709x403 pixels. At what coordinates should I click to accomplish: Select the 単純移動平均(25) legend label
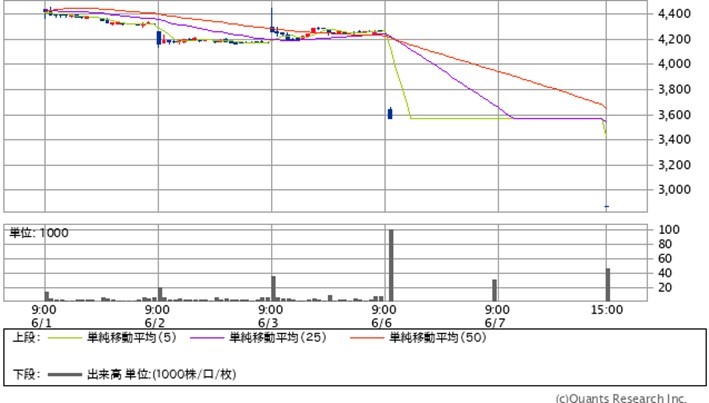pyautogui.click(x=272, y=339)
